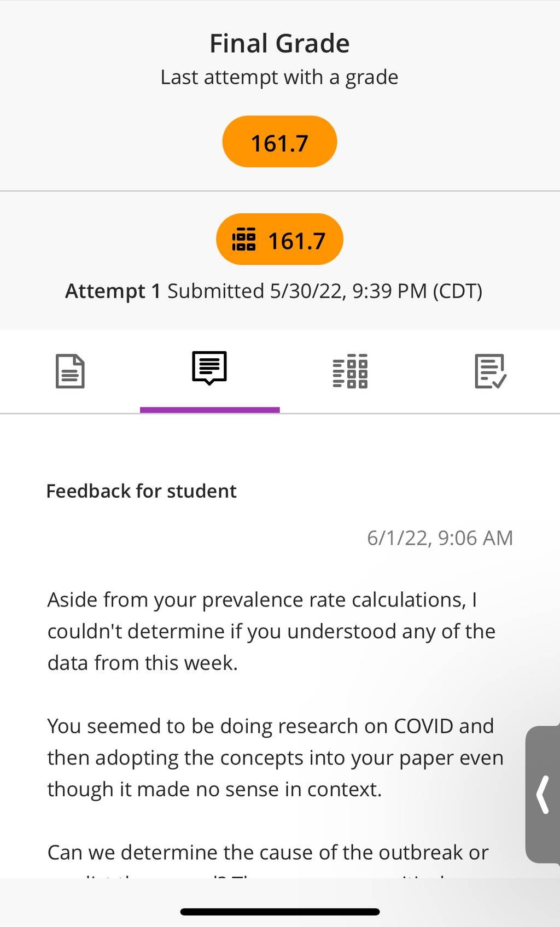Open the submission document tab icon
This screenshot has height=927, width=560.
(x=70, y=371)
